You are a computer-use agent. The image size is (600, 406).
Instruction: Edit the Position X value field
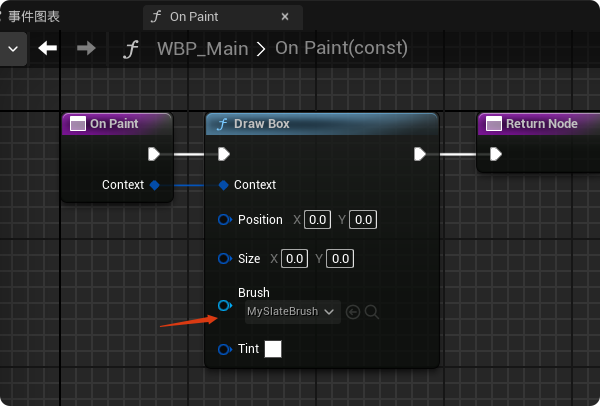point(317,220)
